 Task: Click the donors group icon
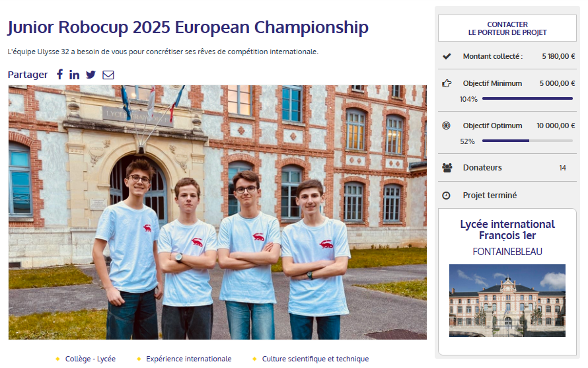(447, 168)
